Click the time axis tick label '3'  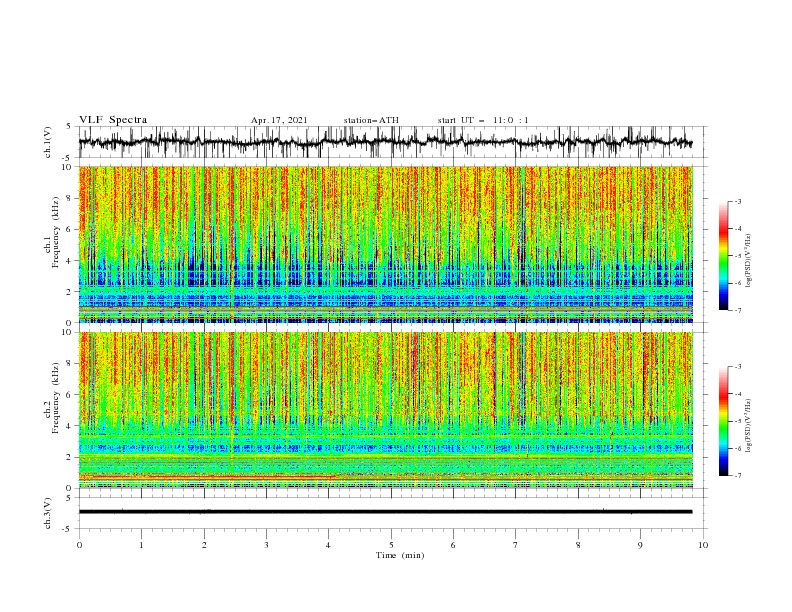(266, 545)
